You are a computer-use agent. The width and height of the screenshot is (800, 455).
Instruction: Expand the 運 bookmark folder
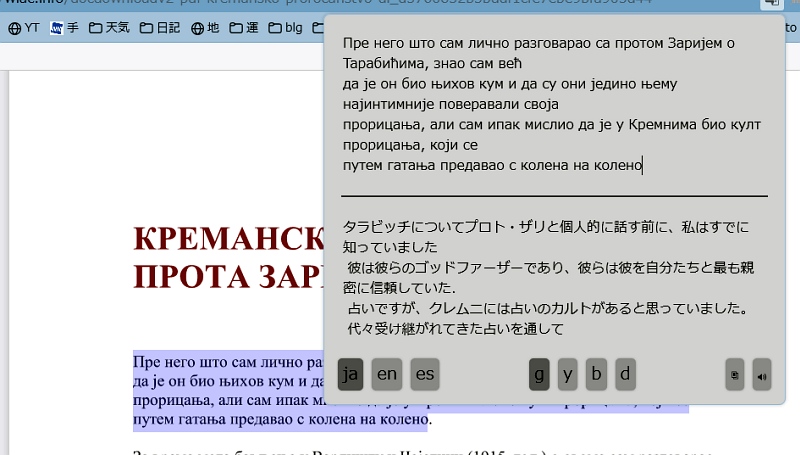(246, 29)
